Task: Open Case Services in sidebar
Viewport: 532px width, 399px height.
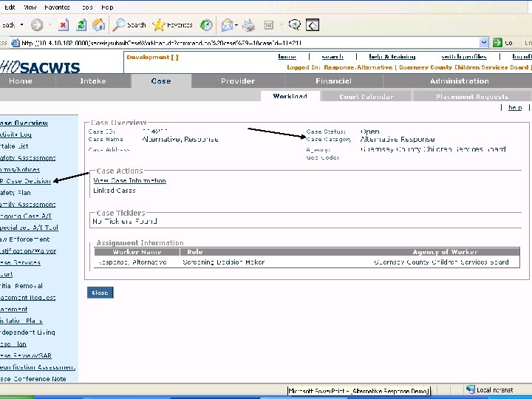Action: coord(21,262)
